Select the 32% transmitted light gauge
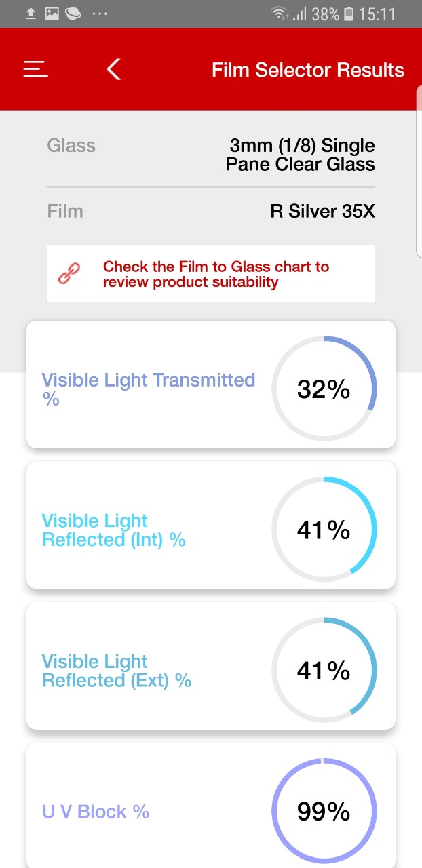This screenshot has height=868, width=422. coord(324,389)
